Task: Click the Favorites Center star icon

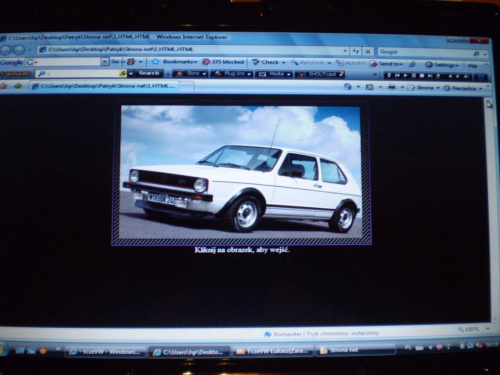Action: [4, 86]
